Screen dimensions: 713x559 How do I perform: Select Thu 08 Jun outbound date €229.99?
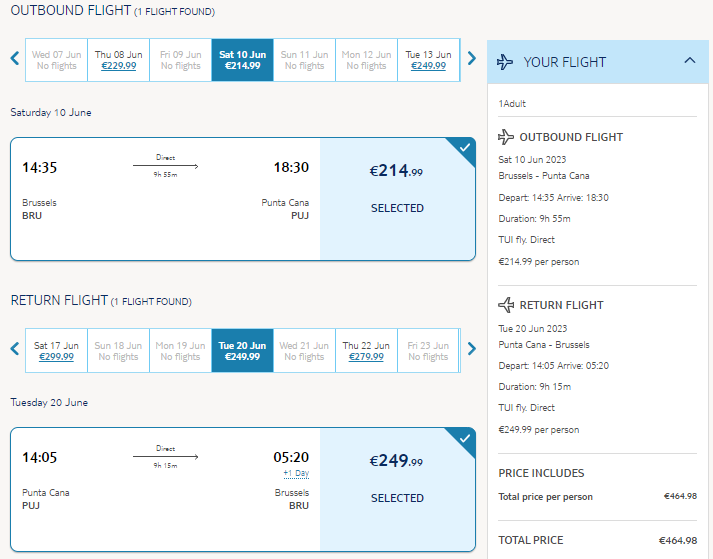118,60
